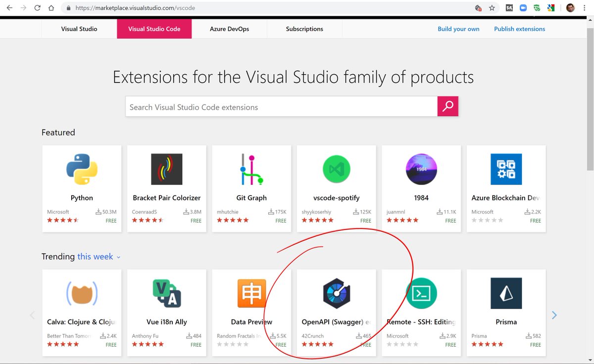Switch to the Visual Studio tab
Screen dimensions: 594x364
click(79, 29)
